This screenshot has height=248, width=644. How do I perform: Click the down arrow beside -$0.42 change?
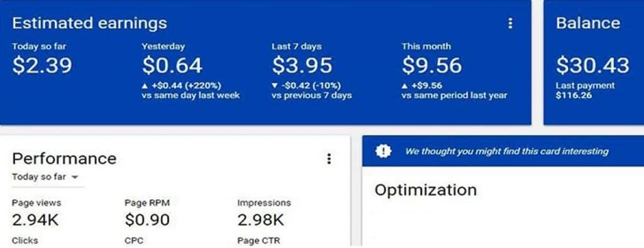pyautogui.click(x=274, y=86)
